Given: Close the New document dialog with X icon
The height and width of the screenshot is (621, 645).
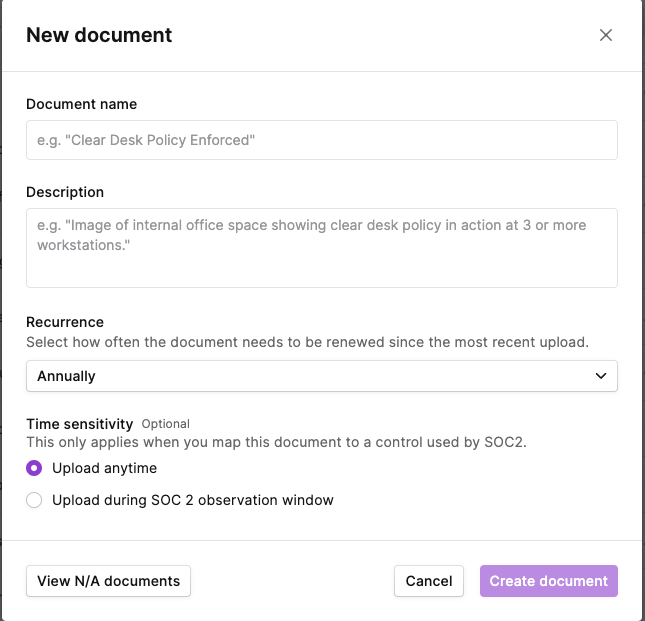Looking at the screenshot, I should [606, 35].
